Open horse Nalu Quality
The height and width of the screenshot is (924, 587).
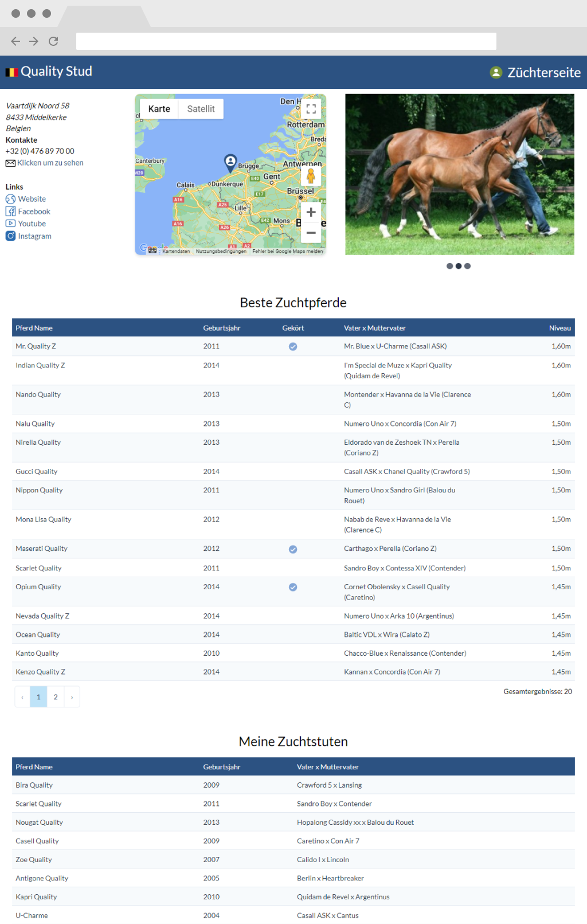pyautogui.click(x=35, y=424)
